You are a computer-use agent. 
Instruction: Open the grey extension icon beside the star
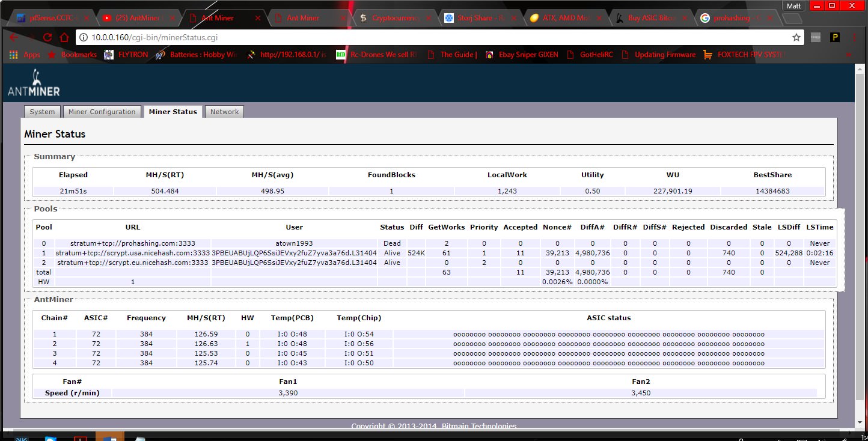[816, 37]
